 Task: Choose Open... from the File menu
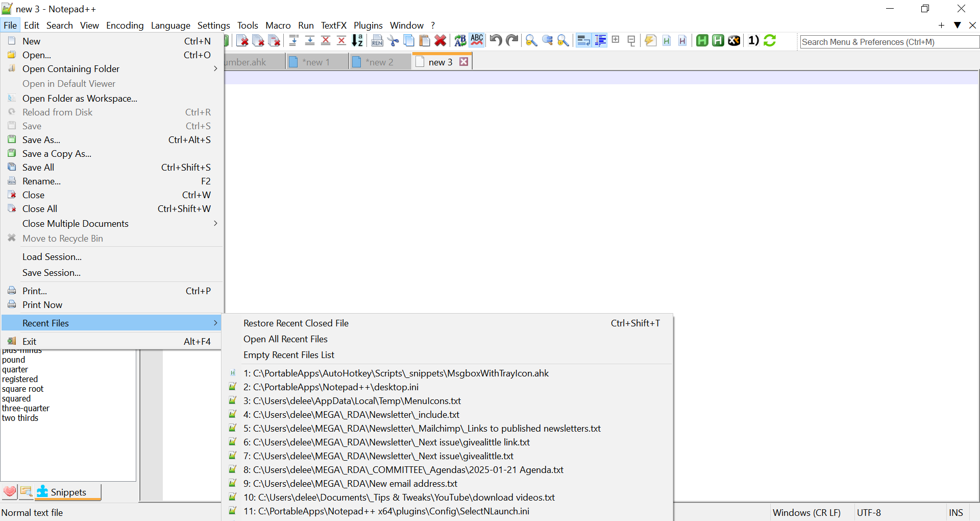(x=112, y=55)
